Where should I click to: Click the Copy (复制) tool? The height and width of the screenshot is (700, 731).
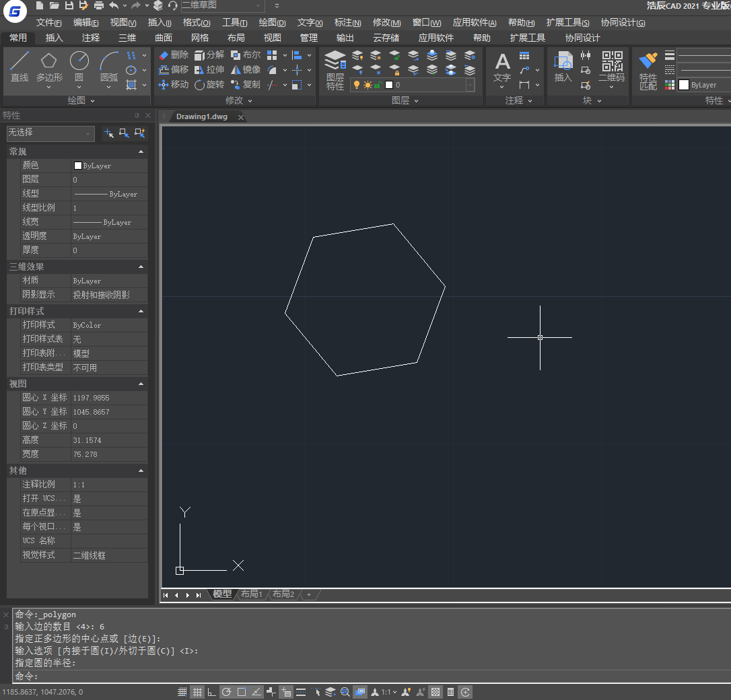(245, 84)
